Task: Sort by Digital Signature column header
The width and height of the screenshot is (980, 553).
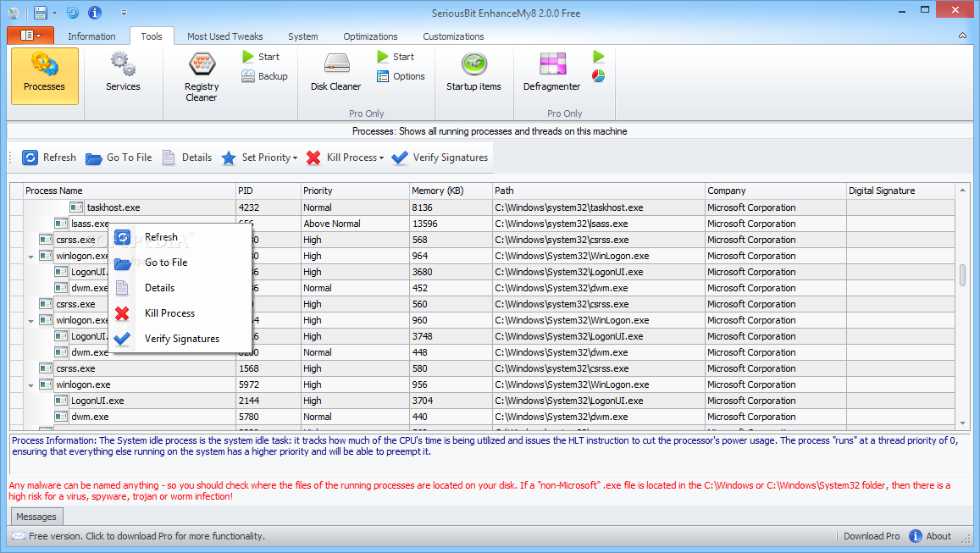Action: point(900,191)
